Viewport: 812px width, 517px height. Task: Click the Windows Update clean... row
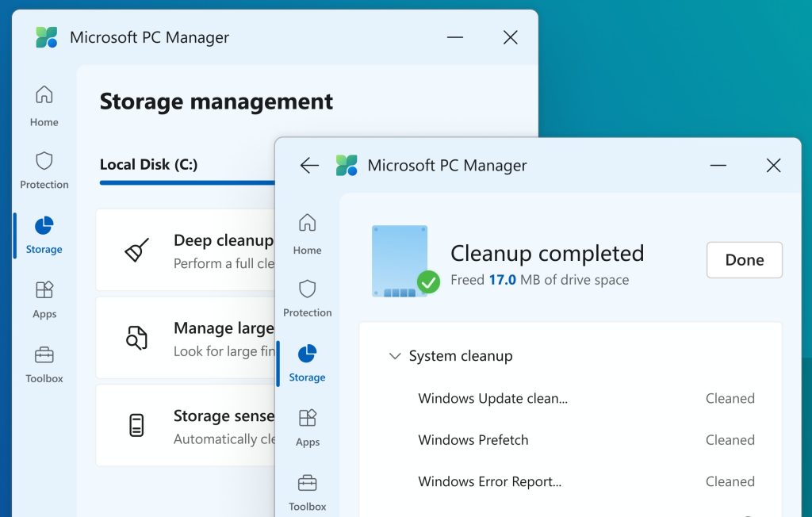(x=570, y=398)
